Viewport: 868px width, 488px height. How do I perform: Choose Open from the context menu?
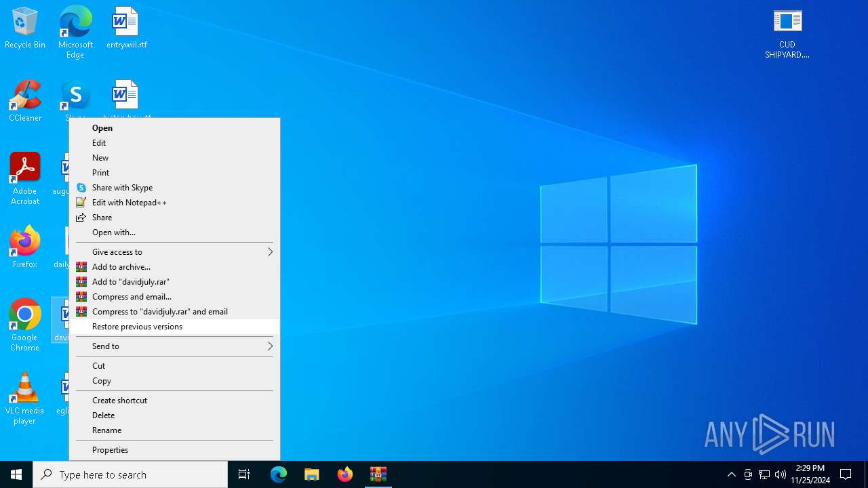(175, 127)
